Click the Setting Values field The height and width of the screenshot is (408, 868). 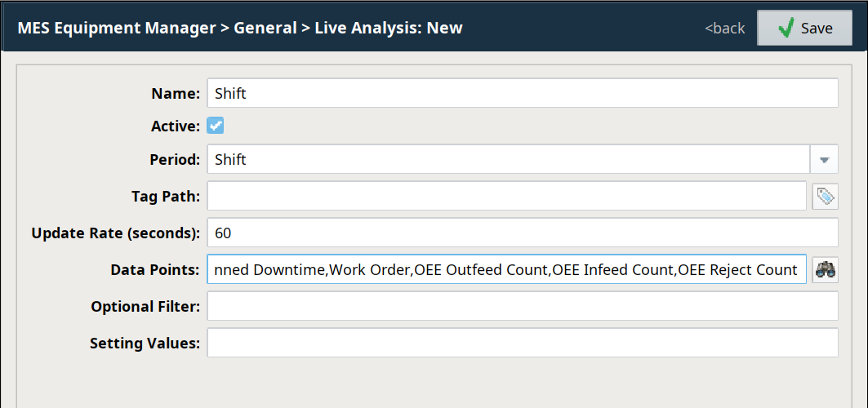pos(523,343)
